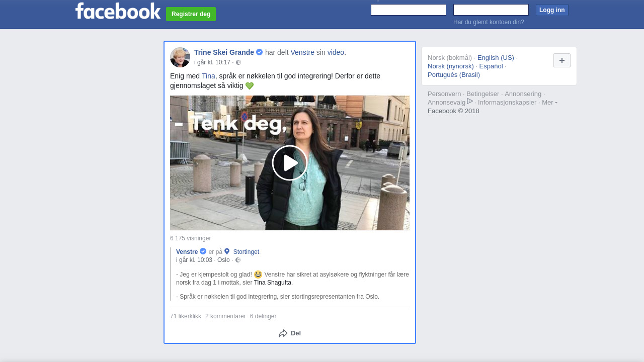This screenshot has width=644, height=362.
Task: Click verified badge next to Venstre
Action: [x=203, y=251]
